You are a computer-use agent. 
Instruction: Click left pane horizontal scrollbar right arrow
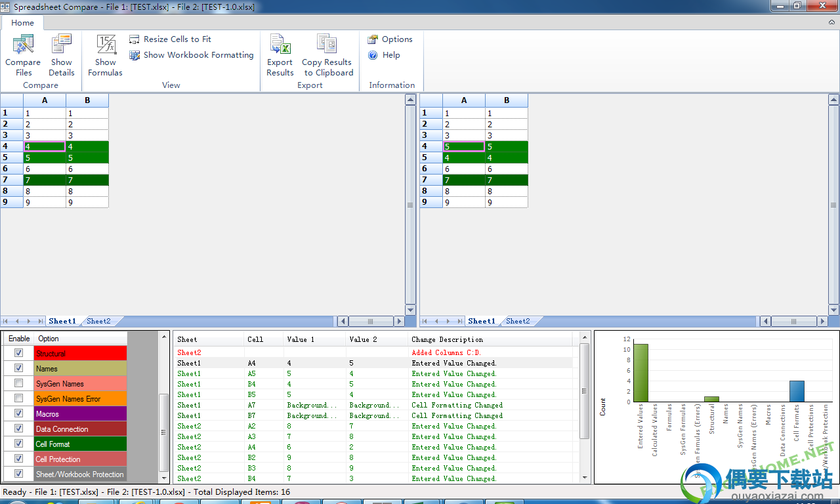[399, 322]
